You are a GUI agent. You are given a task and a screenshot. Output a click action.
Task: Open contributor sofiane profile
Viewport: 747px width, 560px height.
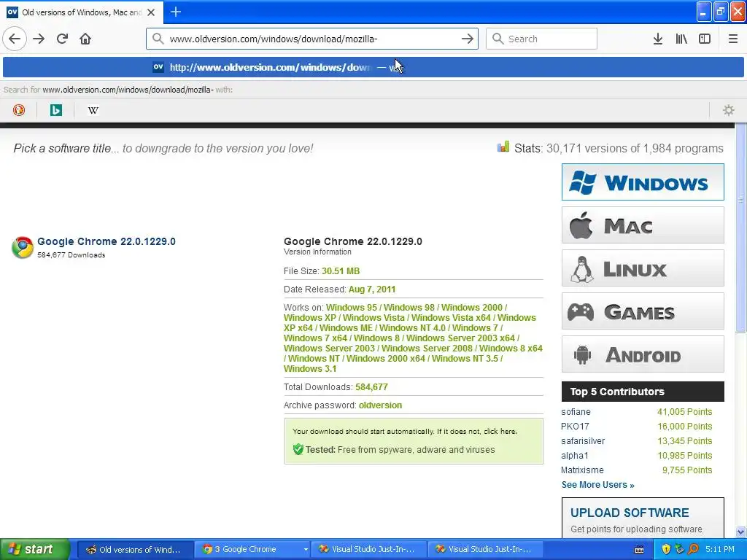coord(576,412)
